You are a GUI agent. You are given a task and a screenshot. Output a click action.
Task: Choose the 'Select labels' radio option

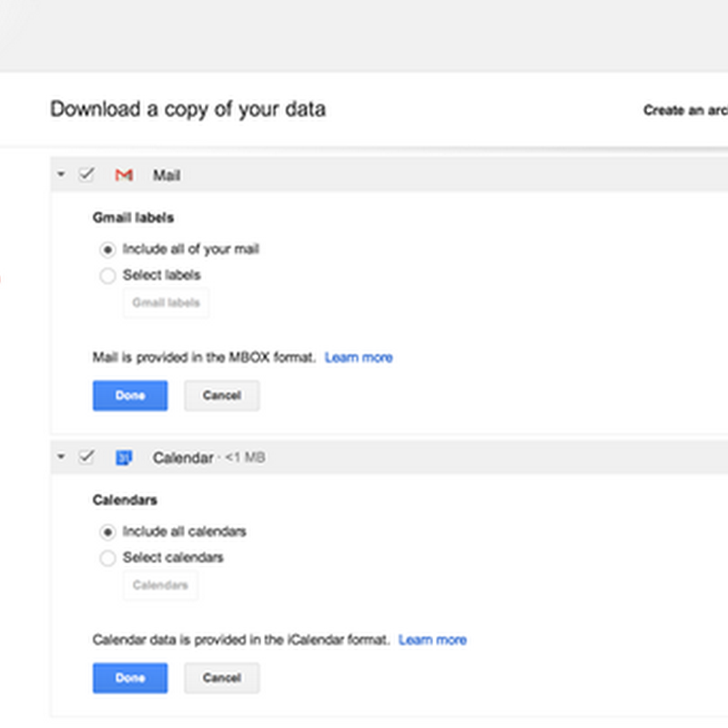pos(108,275)
